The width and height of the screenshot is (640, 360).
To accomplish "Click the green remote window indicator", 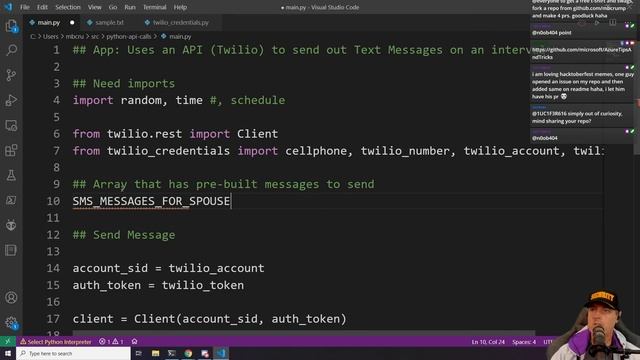I will pyautogui.click(x=7, y=341).
